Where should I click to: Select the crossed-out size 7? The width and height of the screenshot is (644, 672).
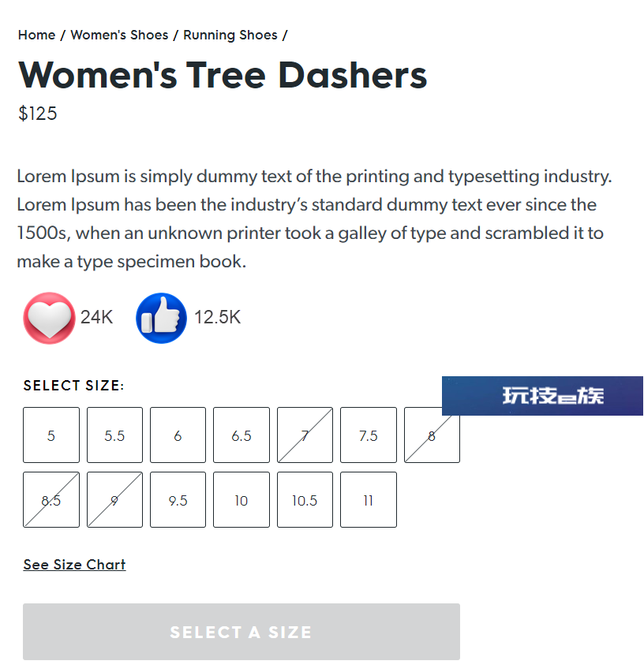click(305, 435)
